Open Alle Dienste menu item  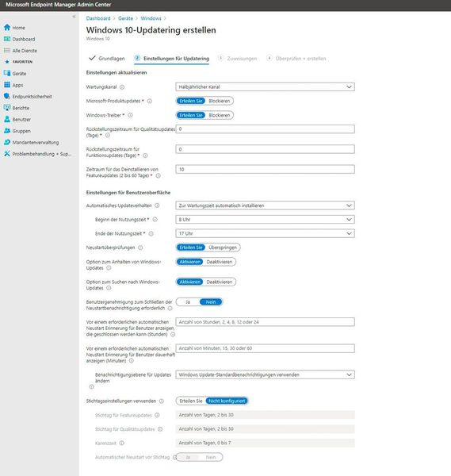(25, 51)
